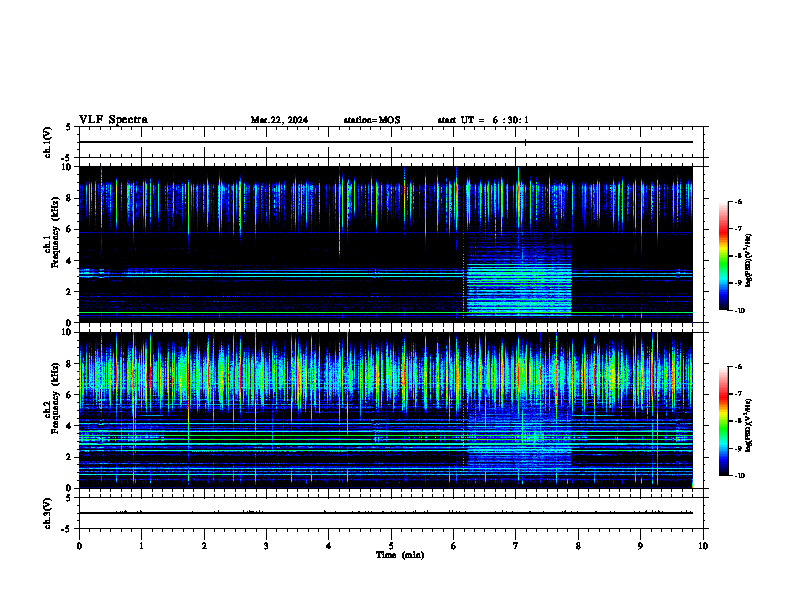
Task: Click the ch.1 spectrogram color scale bar
Action: 723,256
